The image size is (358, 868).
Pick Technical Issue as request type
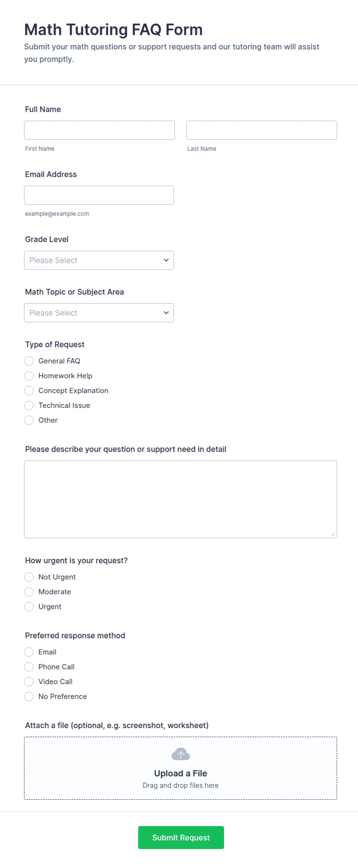point(29,405)
